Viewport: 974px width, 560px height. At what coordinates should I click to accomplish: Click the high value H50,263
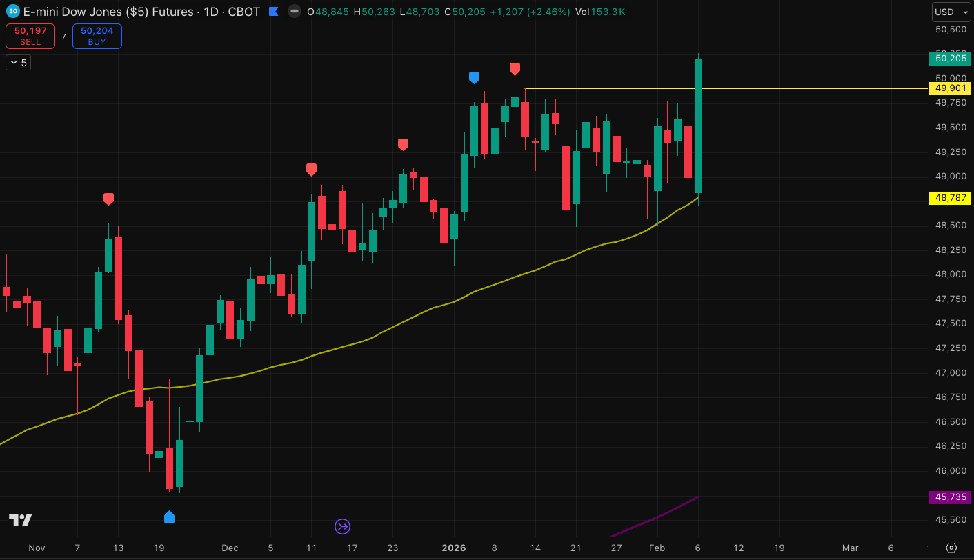pyautogui.click(x=376, y=12)
